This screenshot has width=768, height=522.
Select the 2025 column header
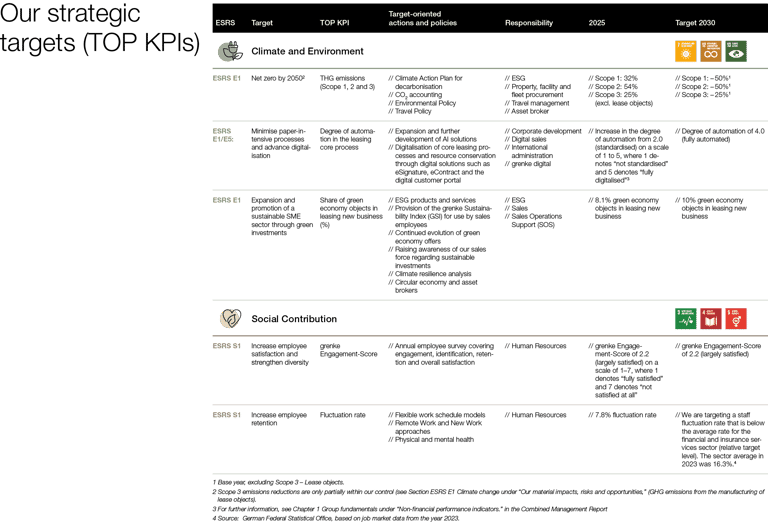pyautogui.click(x=597, y=21)
